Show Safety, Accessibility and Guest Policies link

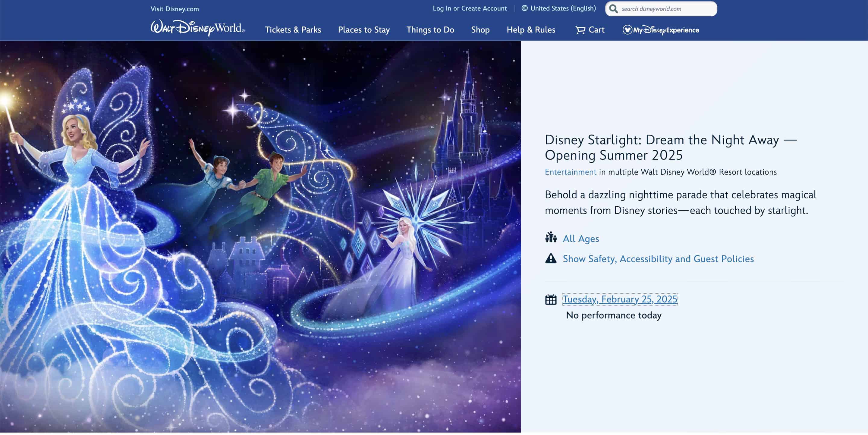(x=658, y=259)
